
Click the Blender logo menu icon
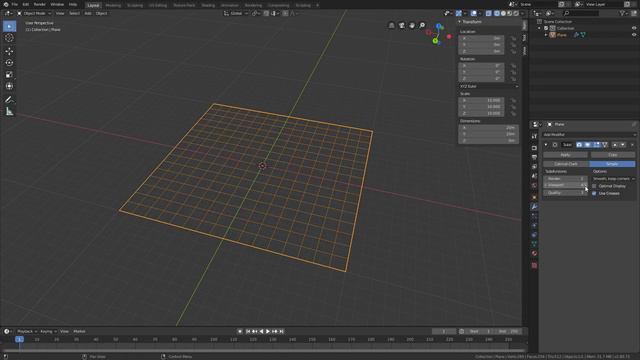(x=6, y=4)
